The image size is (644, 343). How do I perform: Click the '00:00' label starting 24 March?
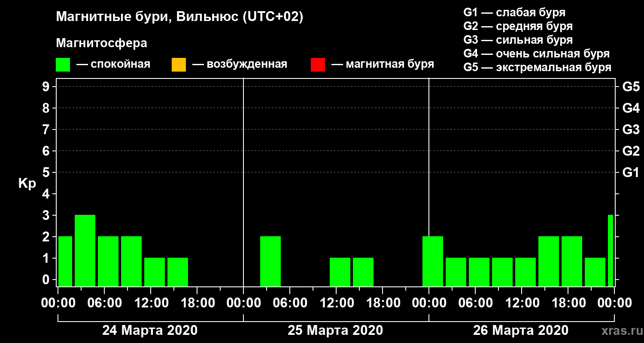coord(58,303)
